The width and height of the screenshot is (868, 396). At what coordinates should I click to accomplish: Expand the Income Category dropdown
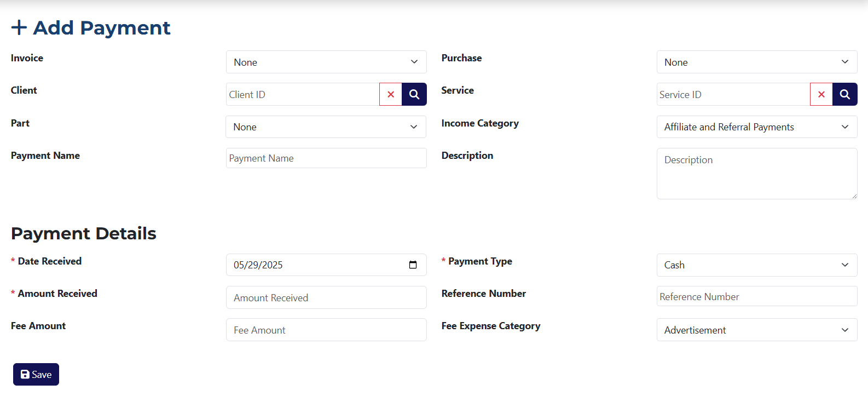pyautogui.click(x=757, y=127)
